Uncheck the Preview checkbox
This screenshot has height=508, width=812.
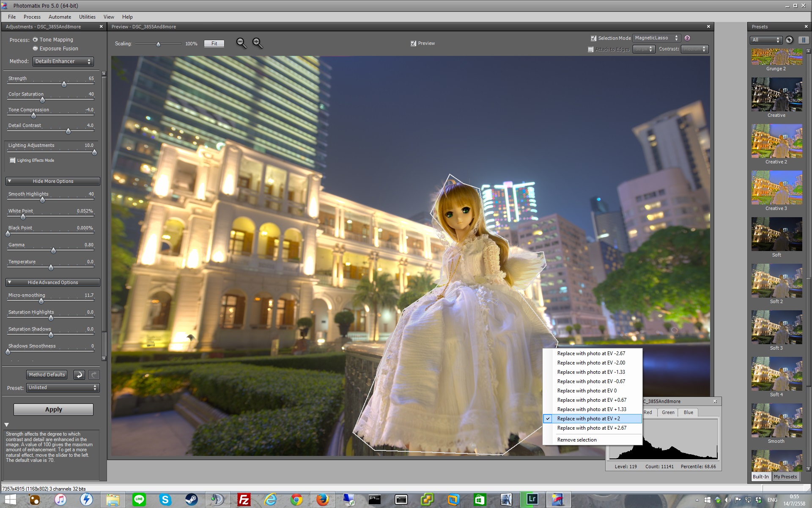coord(413,43)
